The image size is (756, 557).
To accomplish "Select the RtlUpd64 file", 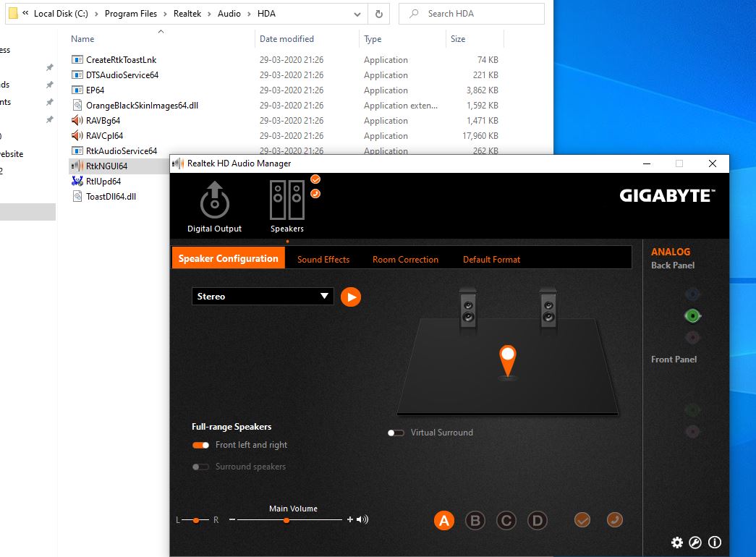I will coord(103,182).
